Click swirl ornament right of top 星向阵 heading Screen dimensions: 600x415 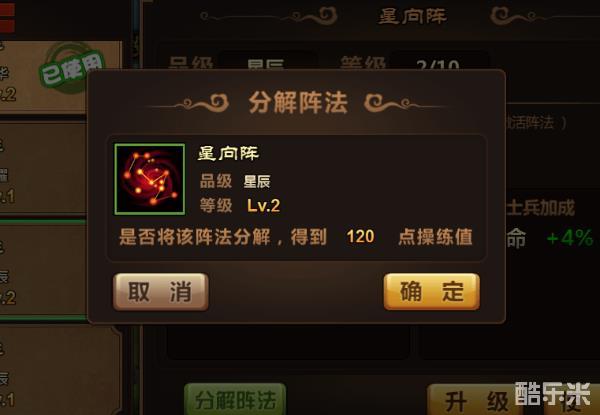pyautogui.click(x=515, y=16)
